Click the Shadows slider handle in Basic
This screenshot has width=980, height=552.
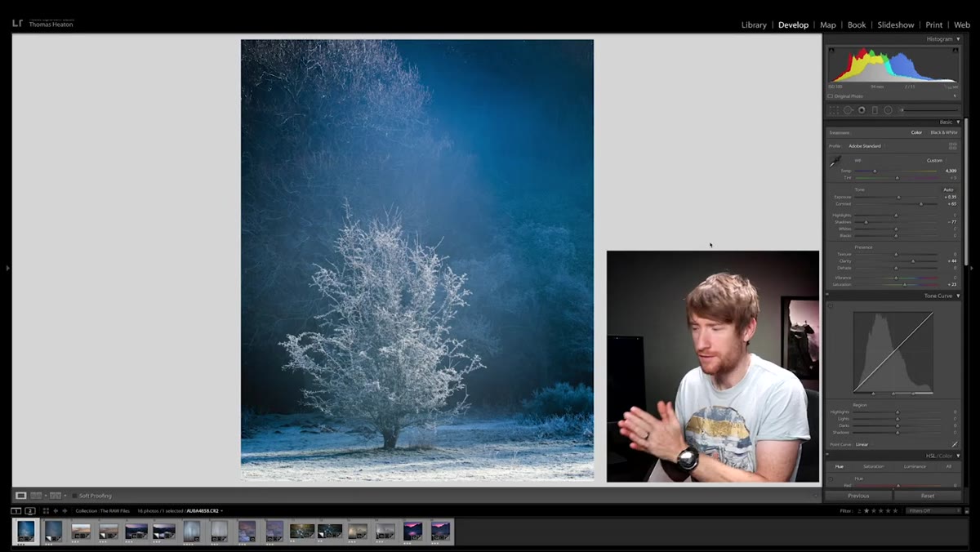(x=866, y=222)
